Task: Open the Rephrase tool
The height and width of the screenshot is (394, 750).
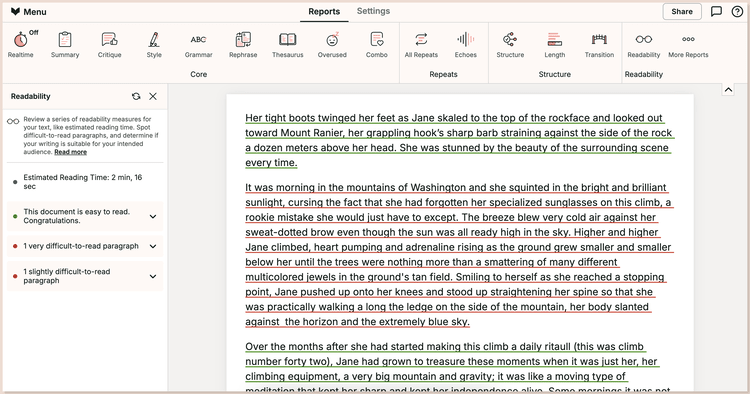Action: point(243,45)
